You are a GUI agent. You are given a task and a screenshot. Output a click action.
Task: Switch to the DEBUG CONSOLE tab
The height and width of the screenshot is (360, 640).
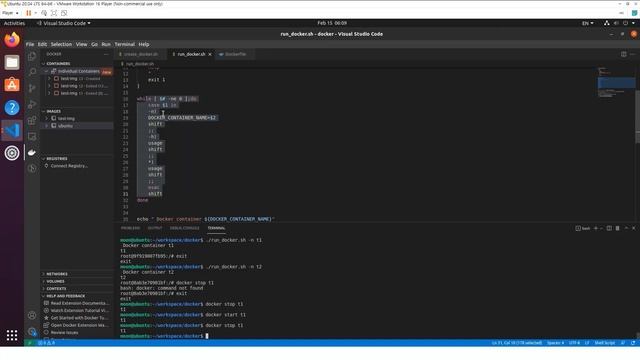(x=184, y=228)
